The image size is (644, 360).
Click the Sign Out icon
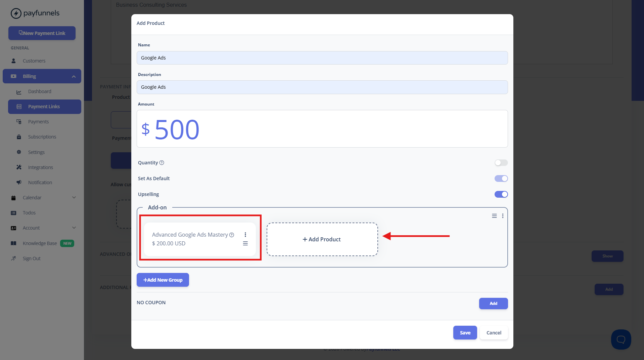pyautogui.click(x=13, y=258)
